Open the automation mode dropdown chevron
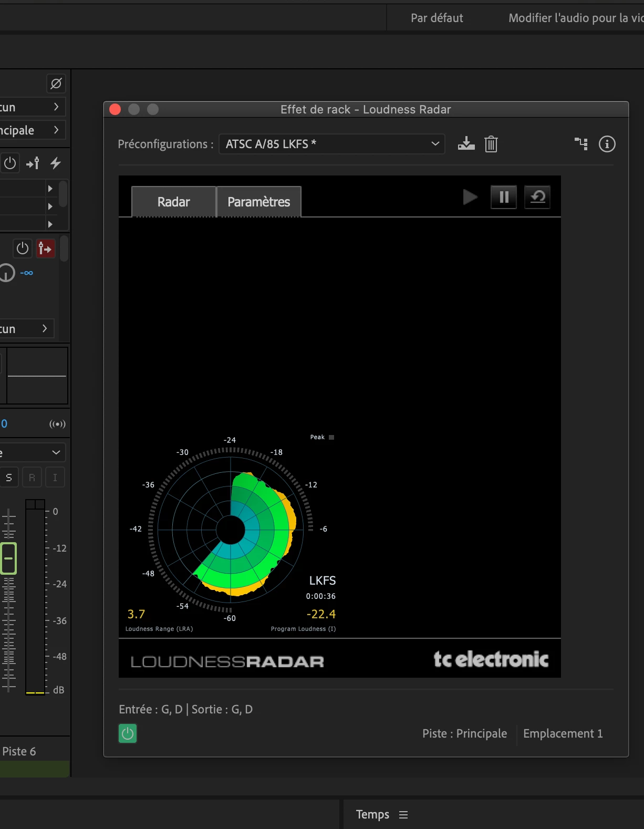 pyautogui.click(x=56, y=452)
